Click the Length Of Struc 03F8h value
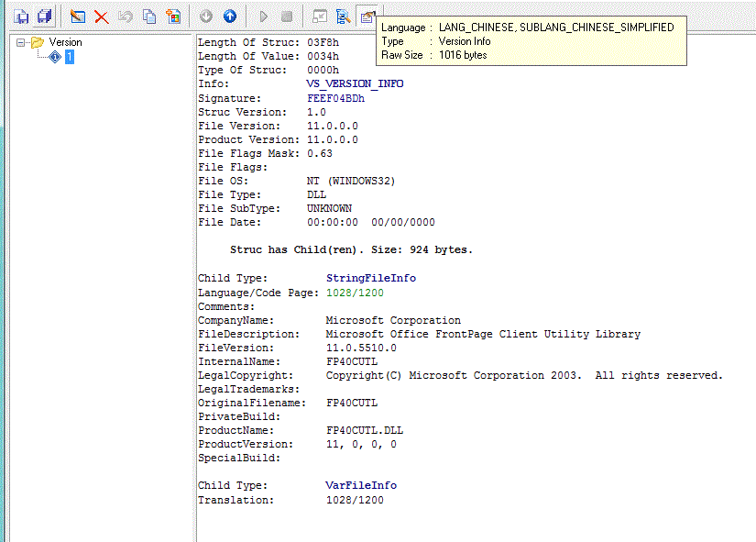The height and width of the screenshot is (542, 756). 323,42
